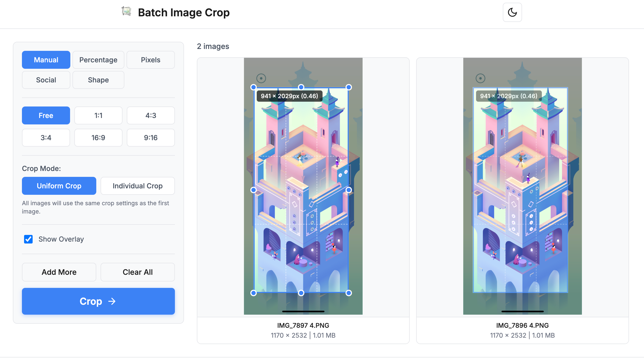Click the top-left crop handle
Viewport: 644px width, 358px height.
(253, 87)
